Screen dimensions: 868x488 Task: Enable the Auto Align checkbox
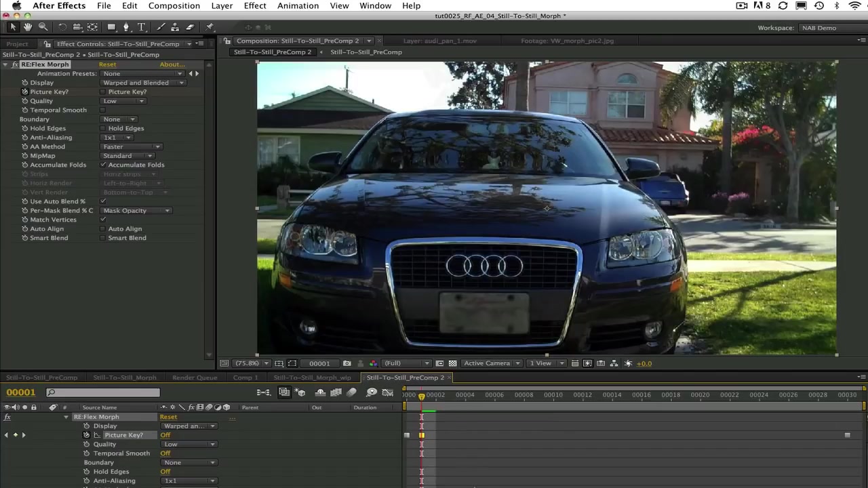103,229
